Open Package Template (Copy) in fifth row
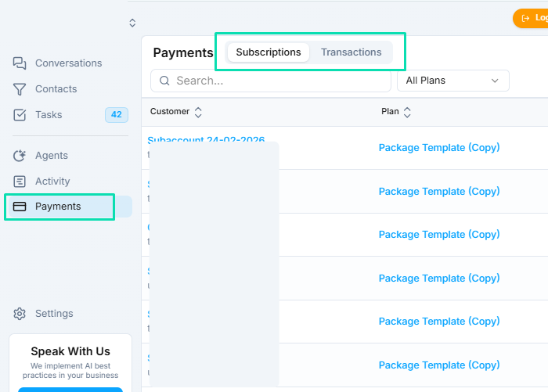 (x=439, y=322)
